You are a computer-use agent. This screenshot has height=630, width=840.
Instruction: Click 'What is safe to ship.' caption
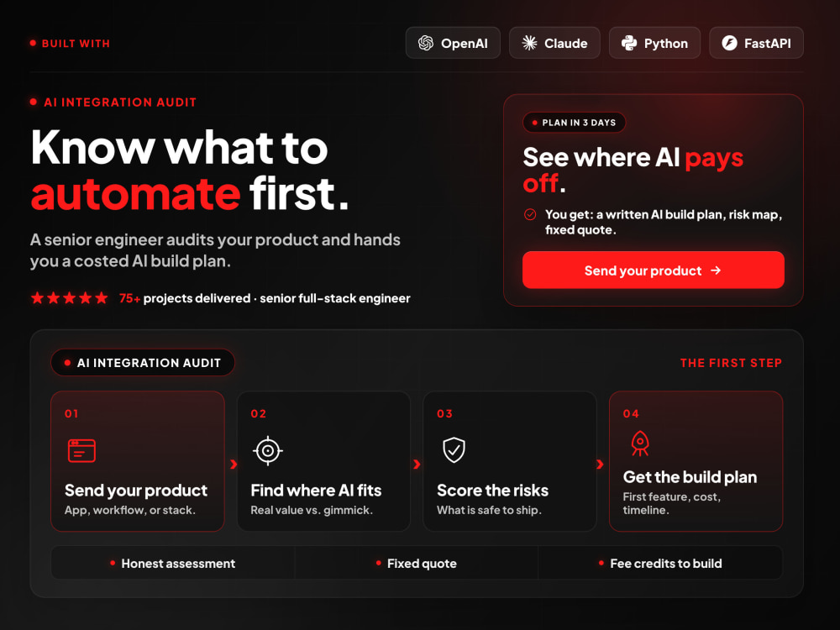[489, 510]
